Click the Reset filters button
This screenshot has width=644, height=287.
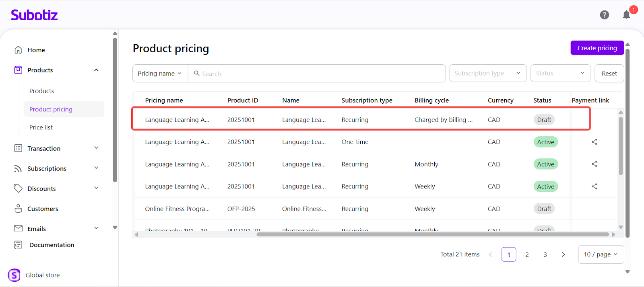[x=609, y=74]
